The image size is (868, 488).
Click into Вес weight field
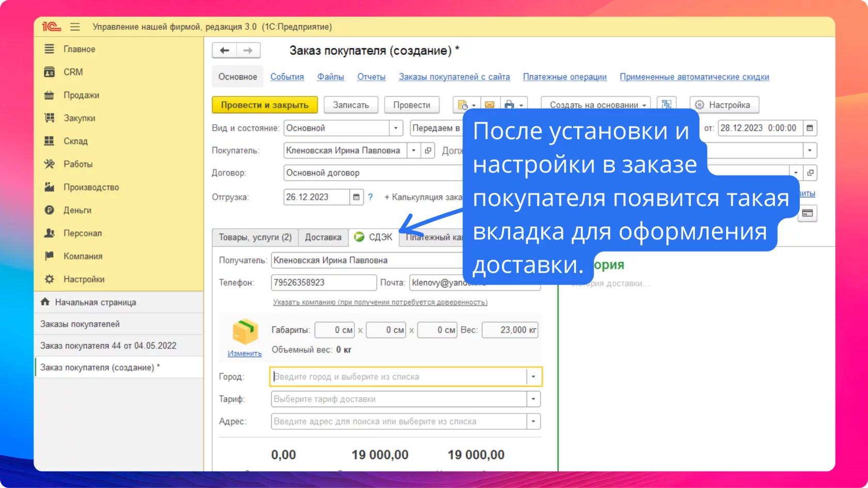pyautogui.click(x=510, y=330)
